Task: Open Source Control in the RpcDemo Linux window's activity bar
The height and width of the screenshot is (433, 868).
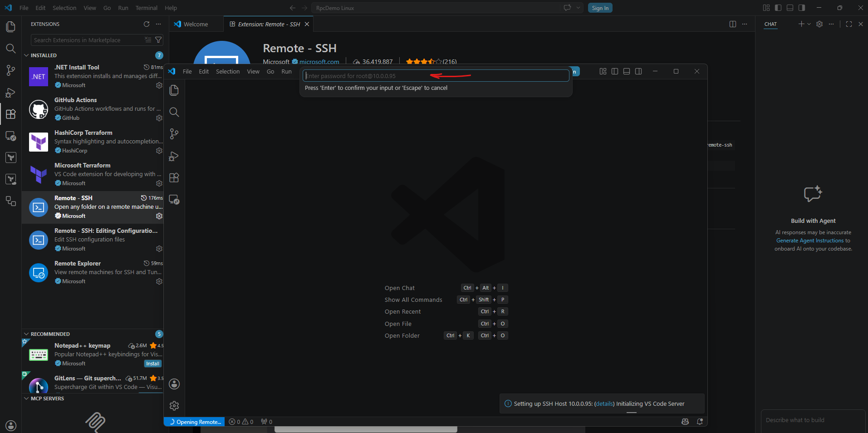Action: (10, 70)
